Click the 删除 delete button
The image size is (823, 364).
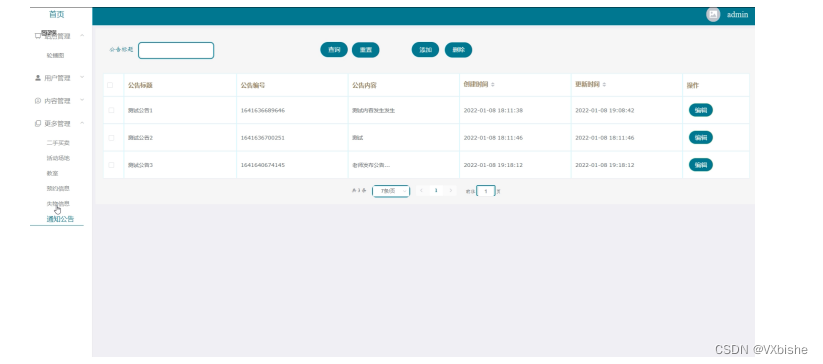(x=458, y=50)
